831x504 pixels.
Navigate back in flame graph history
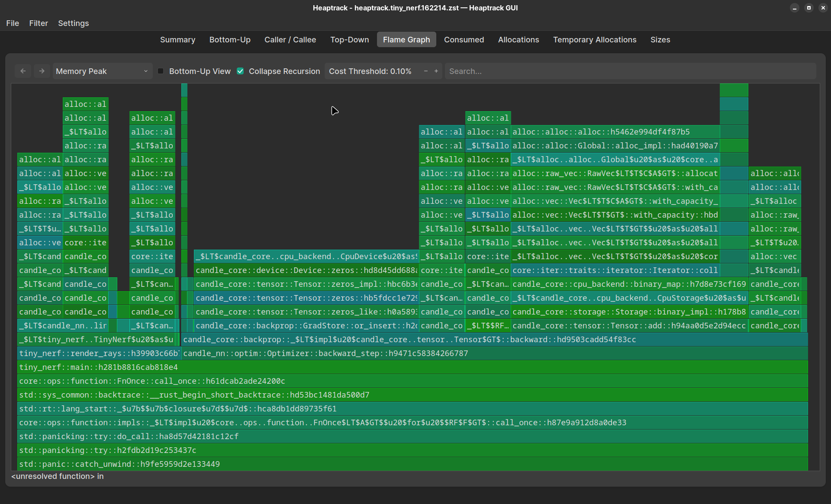pos(23,71)
